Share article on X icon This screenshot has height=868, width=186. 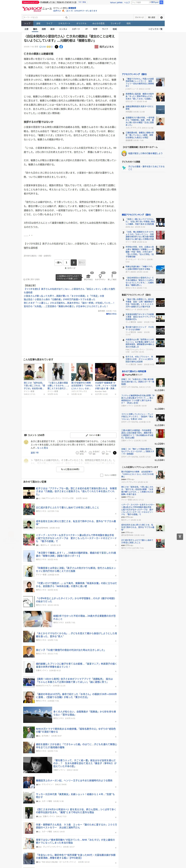coord(56,47)
